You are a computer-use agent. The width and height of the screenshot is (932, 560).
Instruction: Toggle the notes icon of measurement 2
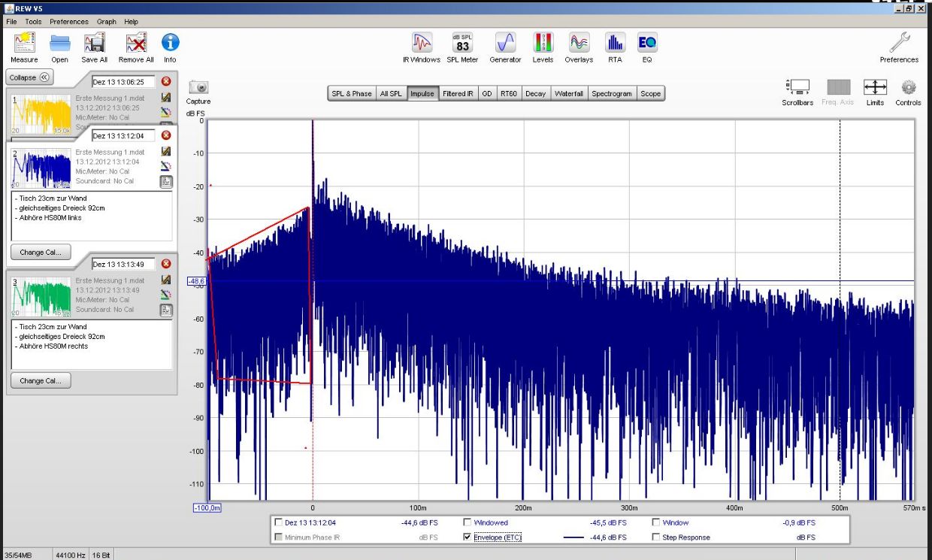point(166,181)
